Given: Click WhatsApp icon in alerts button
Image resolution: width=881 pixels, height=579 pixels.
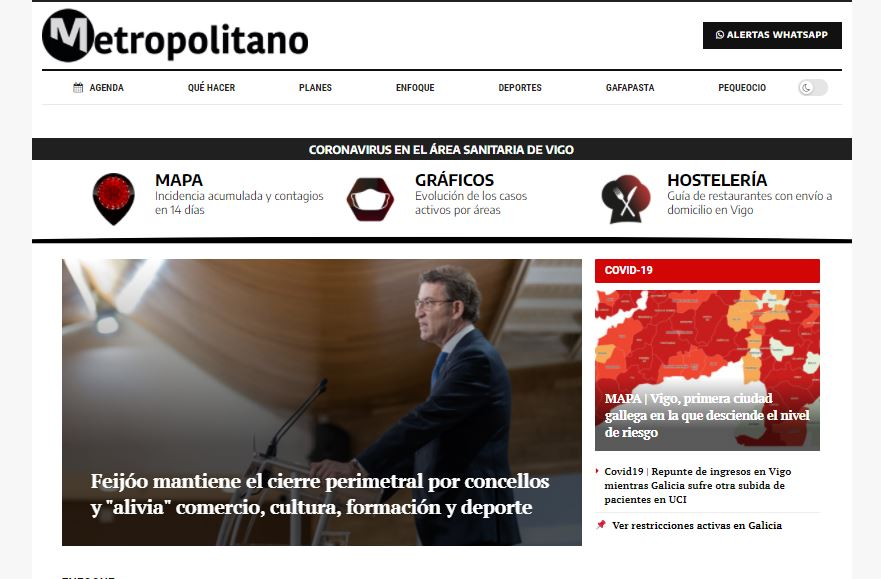Looking at the screenshot, I should click(720, 35).
